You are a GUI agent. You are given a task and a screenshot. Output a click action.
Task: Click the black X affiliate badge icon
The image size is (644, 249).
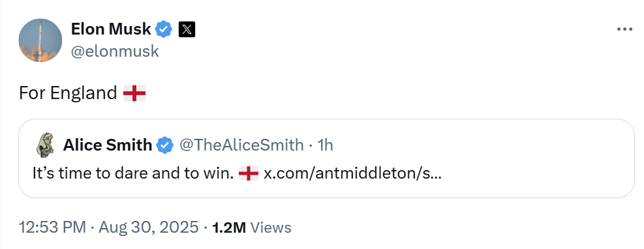pos(187,29)
